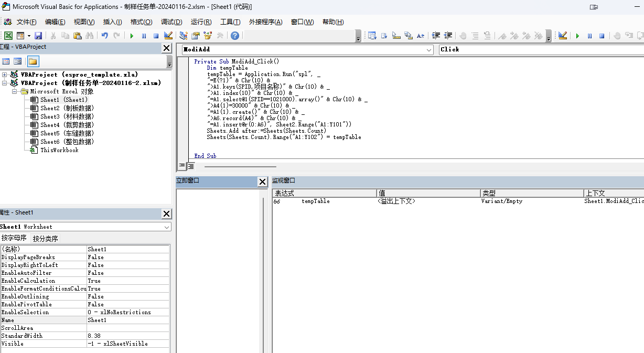Select ThisWorkbook in the project tree

tap(59, 150)
